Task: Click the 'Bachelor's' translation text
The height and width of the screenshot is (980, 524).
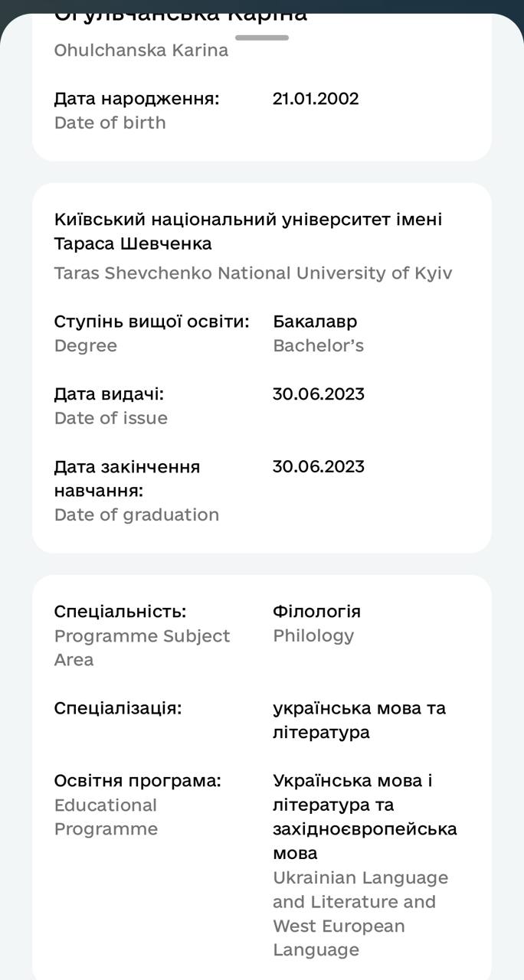Action: [318, 345]
